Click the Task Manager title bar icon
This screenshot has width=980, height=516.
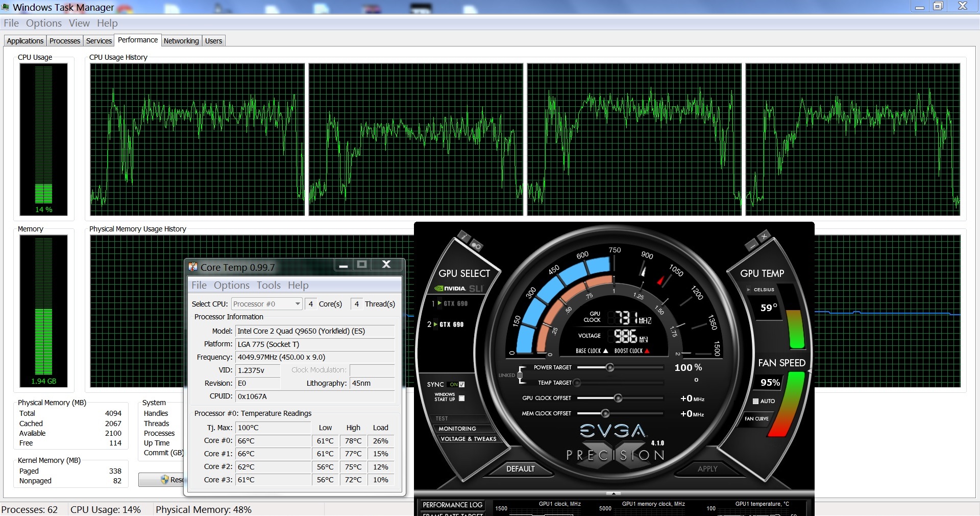click(x=6, y=7)
